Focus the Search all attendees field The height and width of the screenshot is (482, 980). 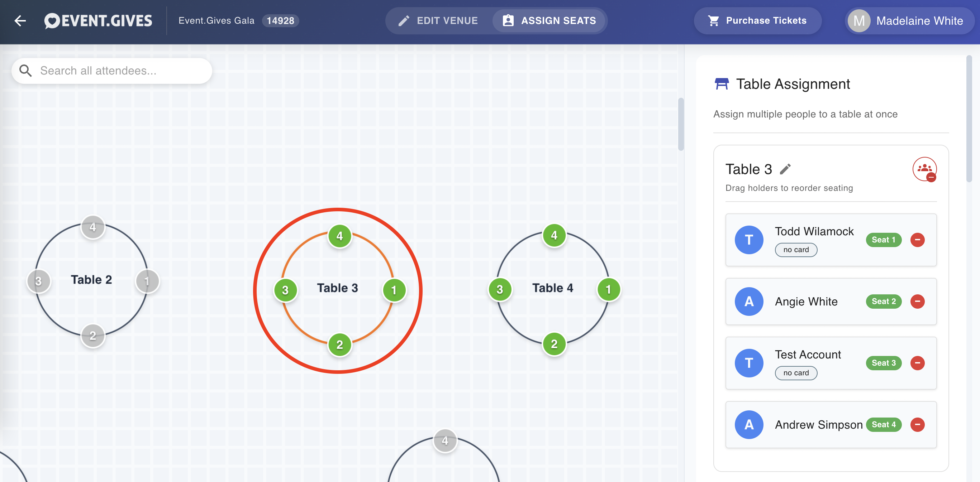pos(112,71)
